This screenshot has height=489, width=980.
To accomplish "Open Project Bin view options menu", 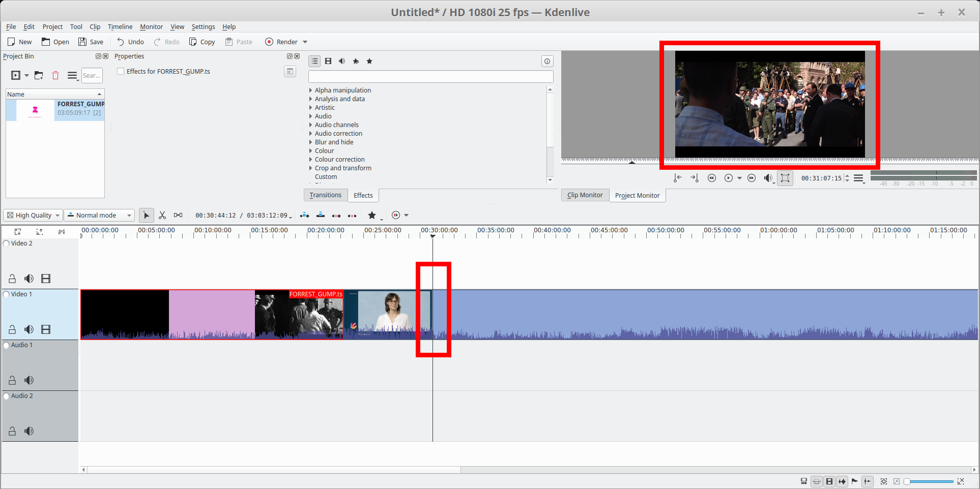I will tap(73, 76).
